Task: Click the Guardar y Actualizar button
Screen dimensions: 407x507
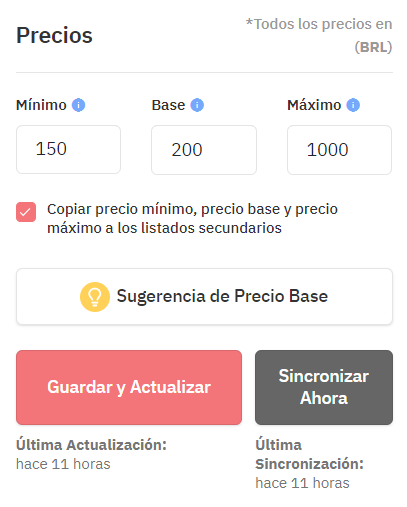Action: point(129,387)
